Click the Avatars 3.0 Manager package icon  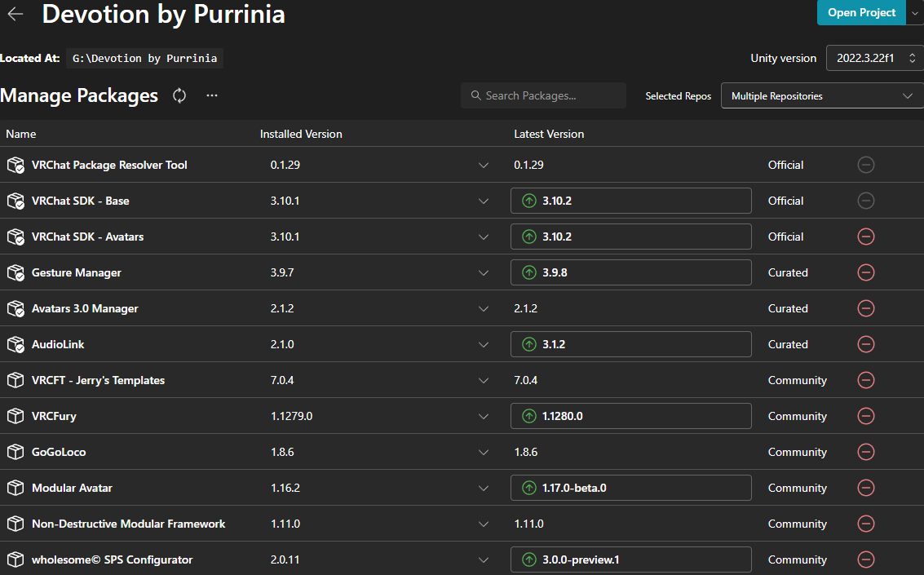(x=15, y=309)
